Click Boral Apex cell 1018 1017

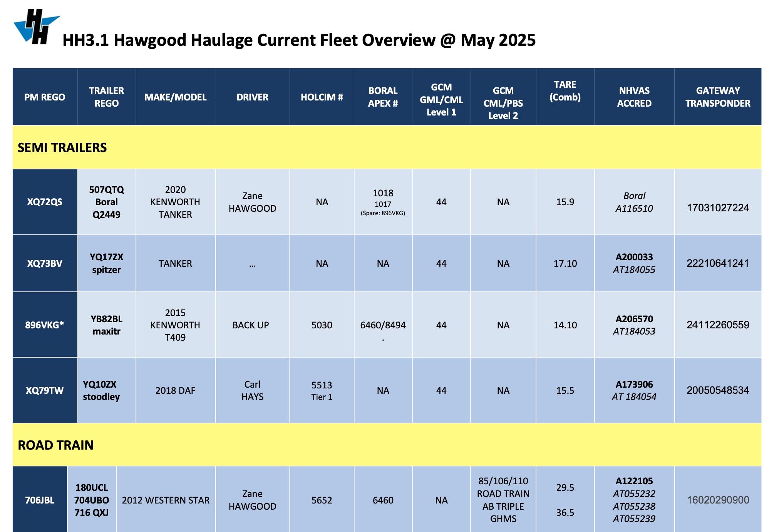383,202
